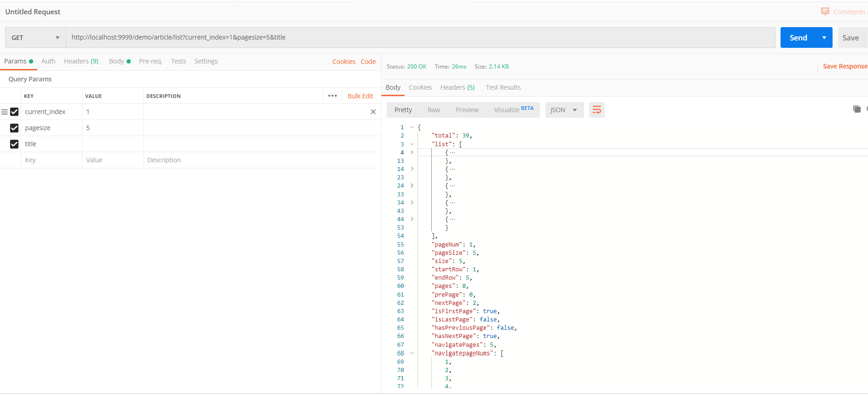The image size is (868, 395).
Task: Open the Pre-req. tab
Action: pos(150,61)
